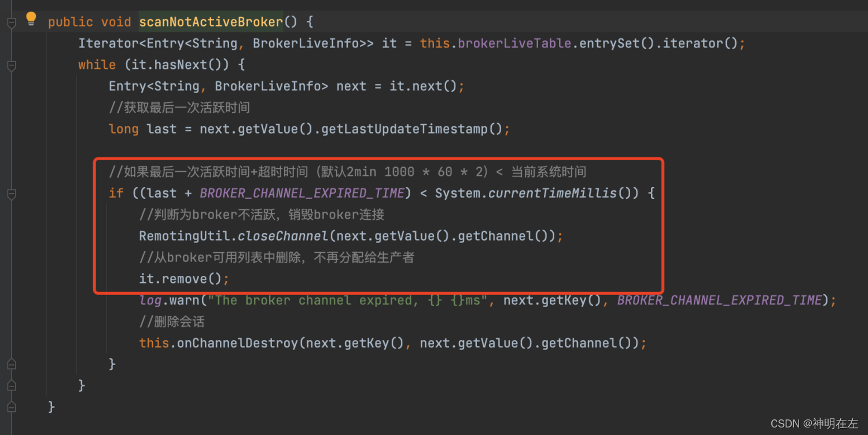This screenshot has height=435, width=868.
Task: Click the 'closeChannel' method call
Action: tap(284, 236)
